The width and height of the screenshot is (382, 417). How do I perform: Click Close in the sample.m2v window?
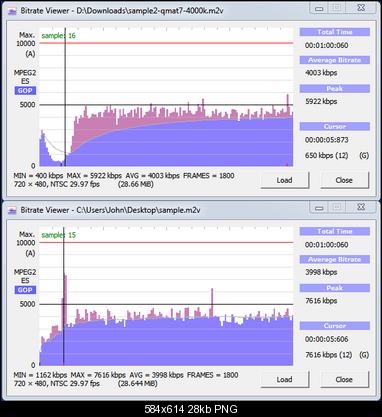[x=344, y=379]
